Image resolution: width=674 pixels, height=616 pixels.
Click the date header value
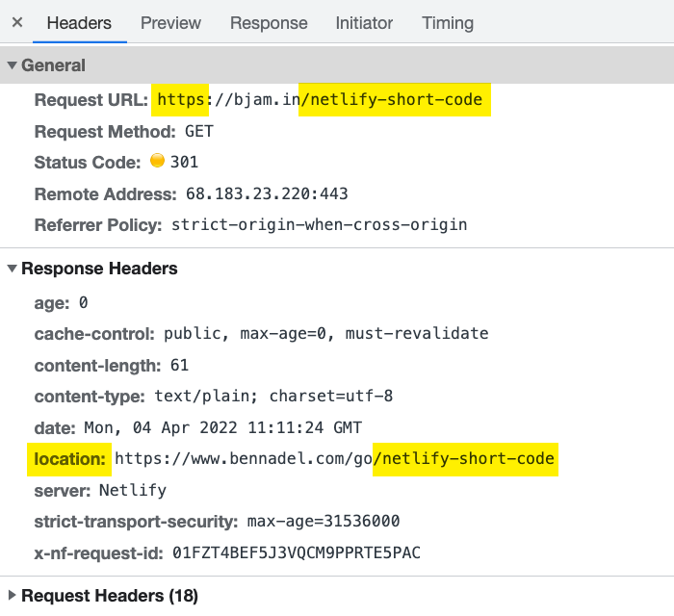222,428
